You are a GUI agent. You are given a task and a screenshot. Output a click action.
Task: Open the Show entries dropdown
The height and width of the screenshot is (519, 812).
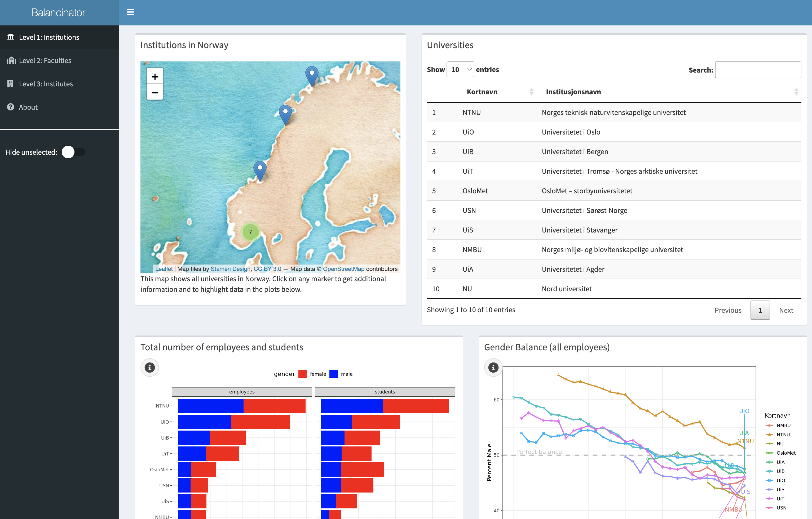[x=460, y=69]
